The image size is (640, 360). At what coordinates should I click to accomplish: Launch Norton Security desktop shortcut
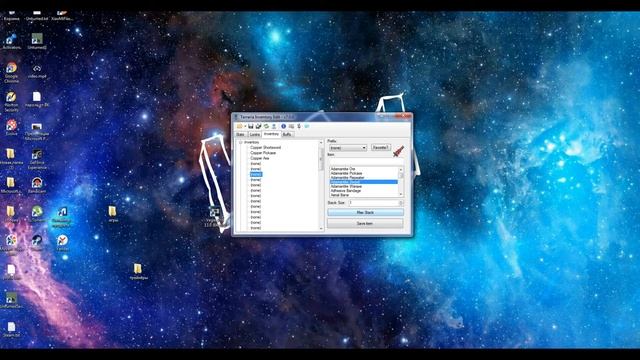click(x=11, y=101)
